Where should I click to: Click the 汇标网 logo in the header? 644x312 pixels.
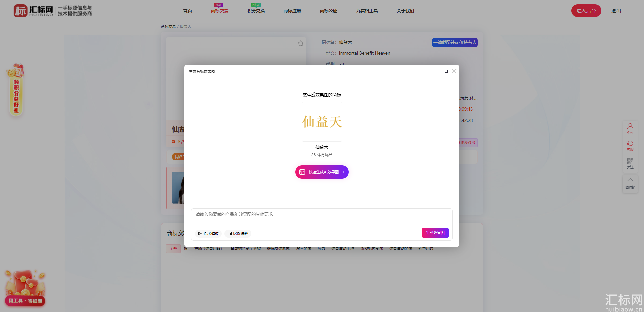point(33,11)
